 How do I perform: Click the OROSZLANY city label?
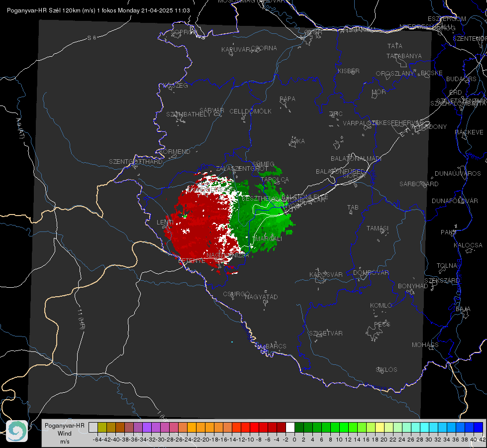pos(395,74)
